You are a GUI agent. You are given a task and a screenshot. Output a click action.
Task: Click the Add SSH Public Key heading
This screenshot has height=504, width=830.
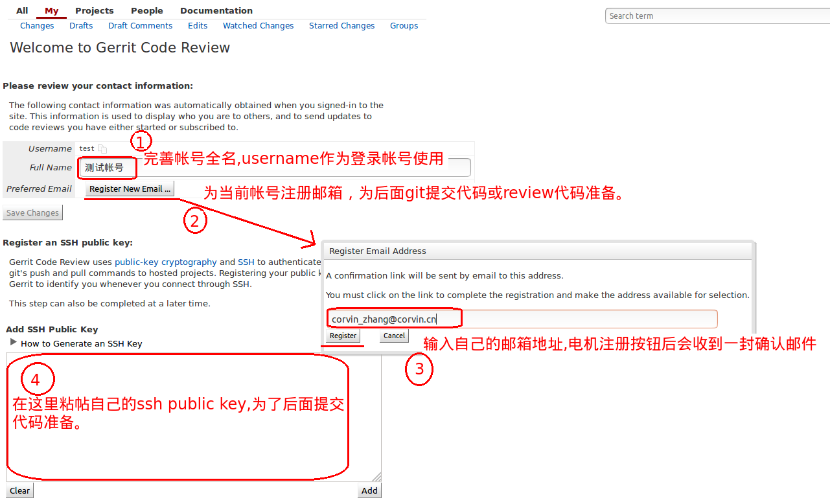click(x=52, y=330)
